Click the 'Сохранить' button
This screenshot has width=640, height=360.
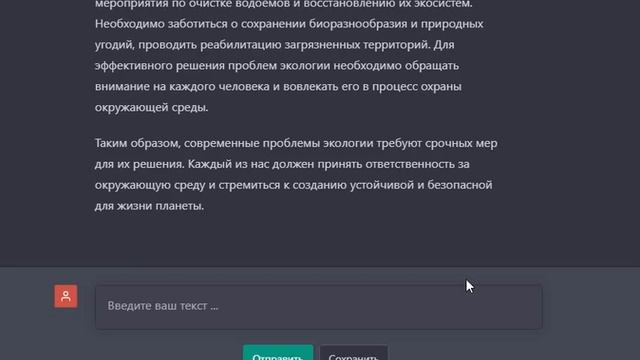353,353
